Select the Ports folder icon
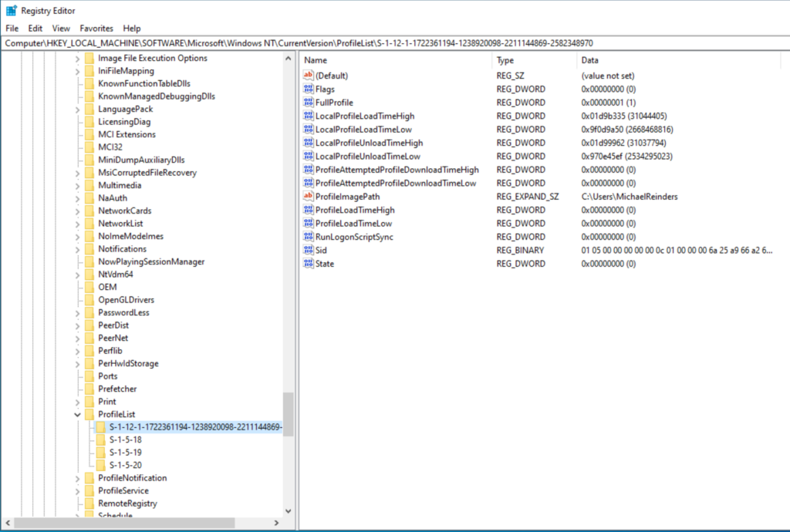 coord(89,376)
